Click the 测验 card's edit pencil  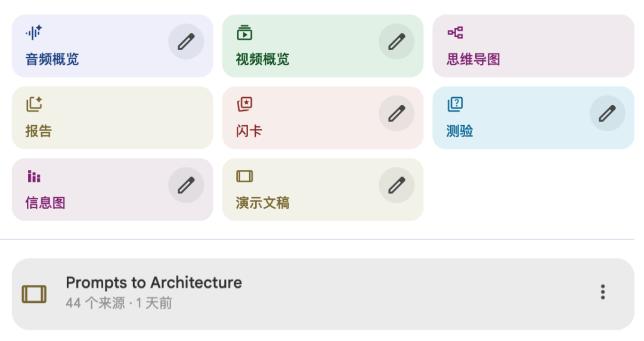click(607, 113)
